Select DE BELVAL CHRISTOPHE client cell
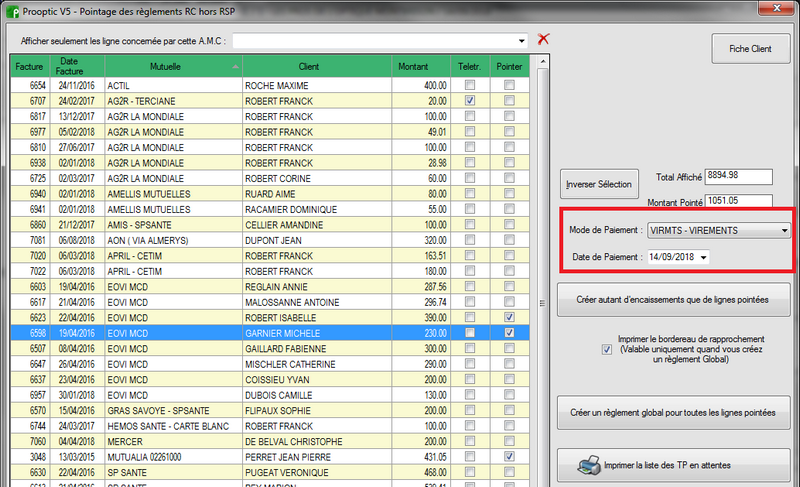800x487 pixels. point(317,442)
